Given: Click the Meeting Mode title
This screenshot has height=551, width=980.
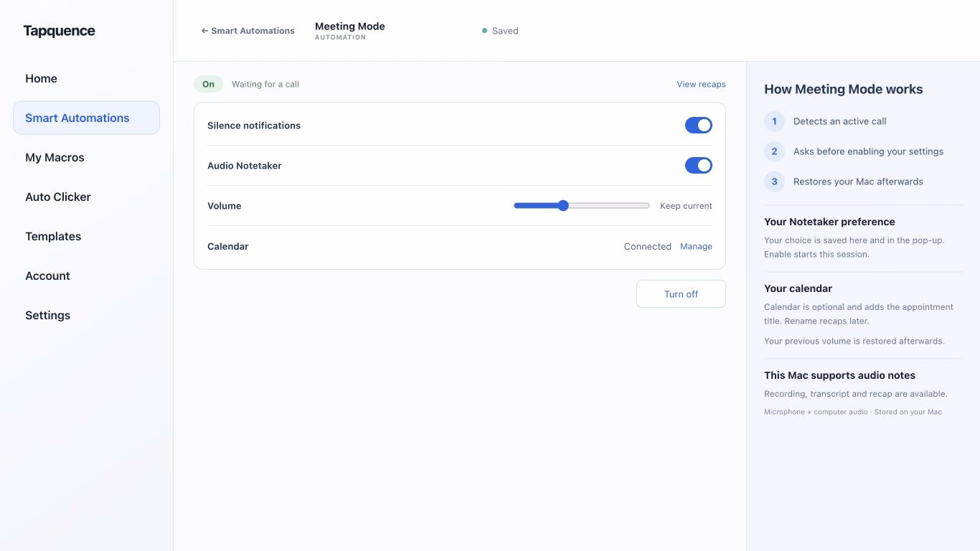Looking at the screenshot, I should click(x=350, y=27).
